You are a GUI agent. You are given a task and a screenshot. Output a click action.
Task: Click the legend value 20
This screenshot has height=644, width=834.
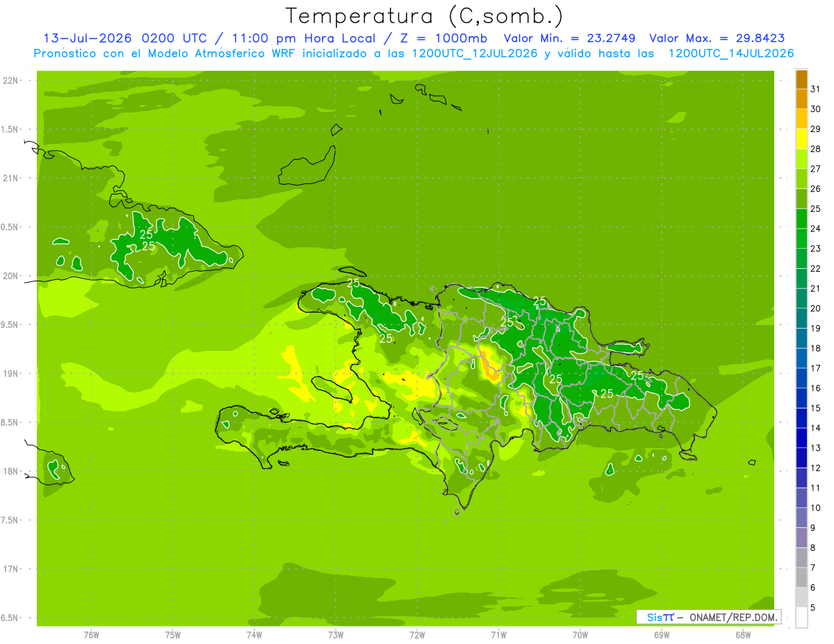pyautogui.click(x=815, y=308)
